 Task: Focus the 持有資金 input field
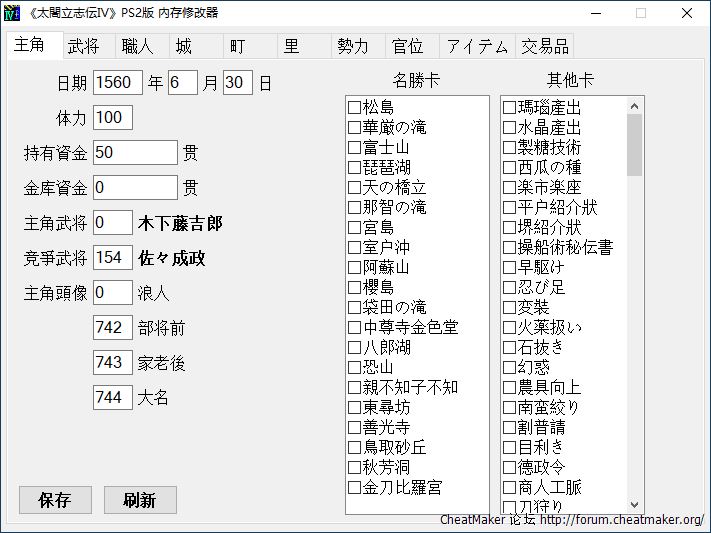click(135, 153)
